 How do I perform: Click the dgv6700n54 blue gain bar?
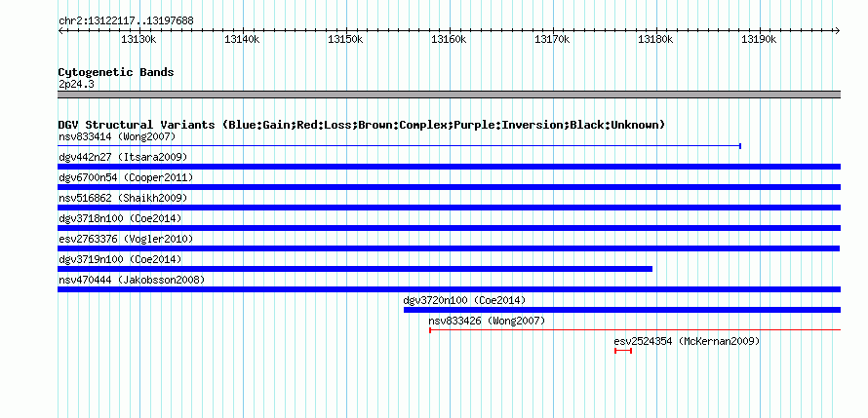click(x=449, y=187)
